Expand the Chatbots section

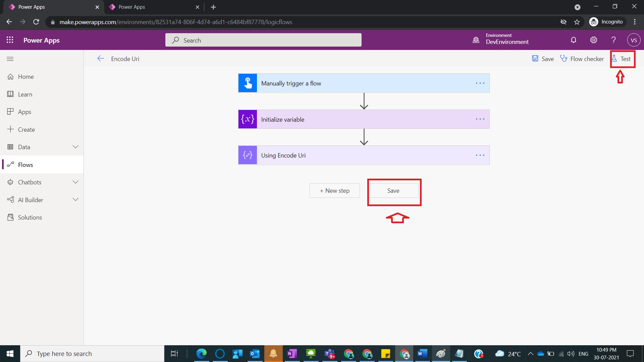(75, 182)
